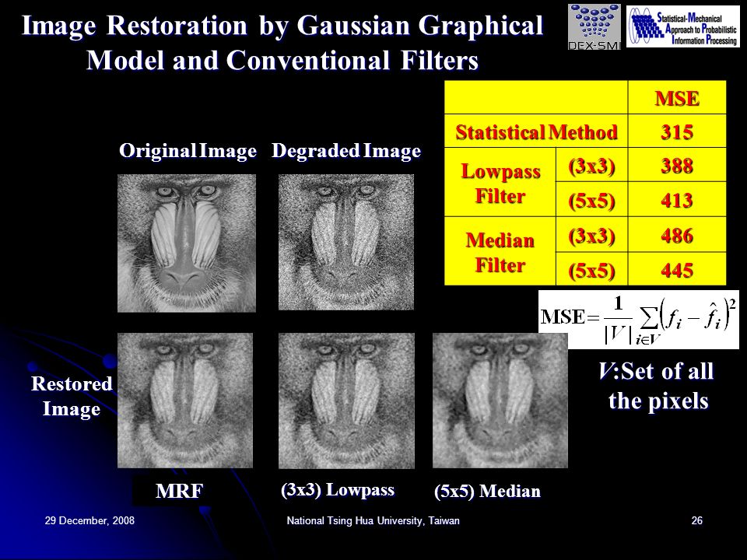Click the 'MRF' caption label
Image resolution: width=747 pixels, height=560 pixels.
179,491
